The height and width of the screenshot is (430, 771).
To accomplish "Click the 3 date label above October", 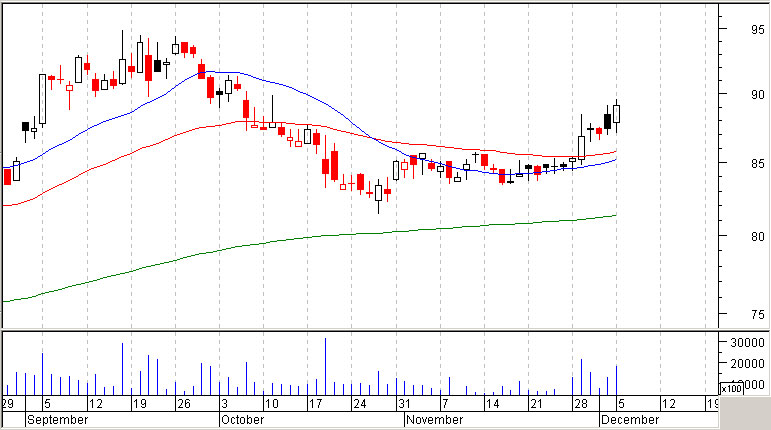I will click(x=224, y=404).
